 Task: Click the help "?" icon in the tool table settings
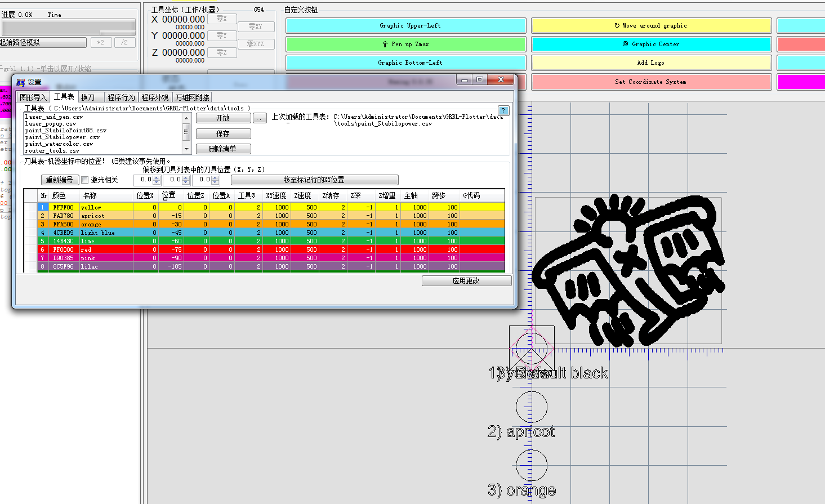click(503, 110)
